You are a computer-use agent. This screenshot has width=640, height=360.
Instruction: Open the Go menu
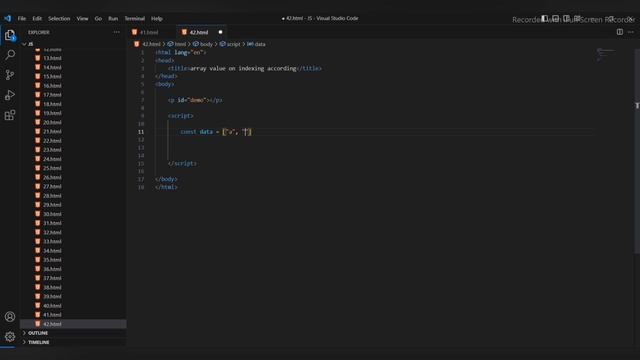(98, 18)
